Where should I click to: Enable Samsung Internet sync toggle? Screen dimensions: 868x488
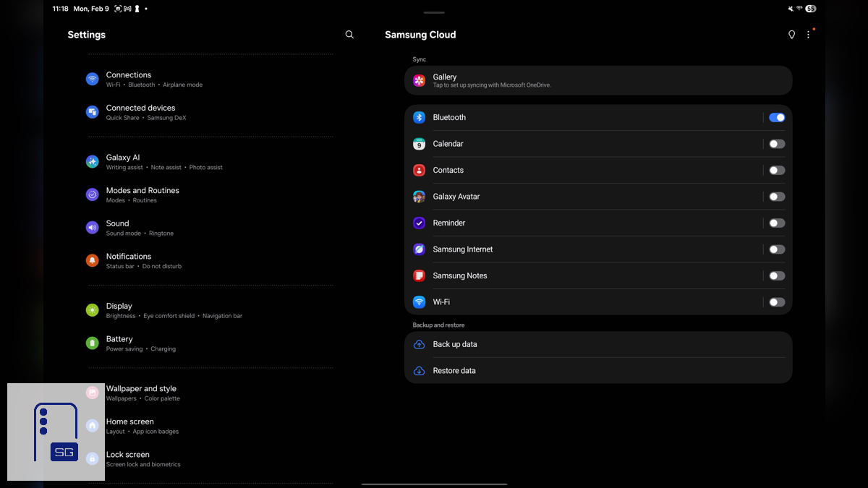[x=777, y=249]
